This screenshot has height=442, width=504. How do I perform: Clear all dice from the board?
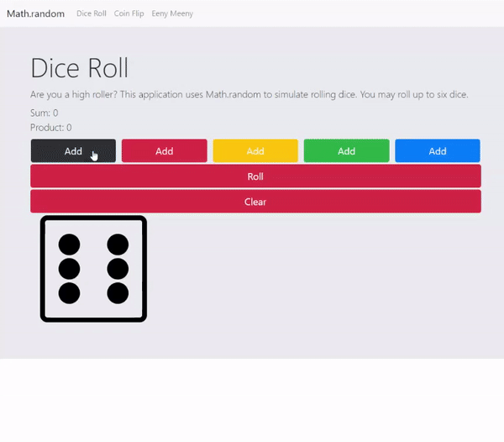(255, 202)
